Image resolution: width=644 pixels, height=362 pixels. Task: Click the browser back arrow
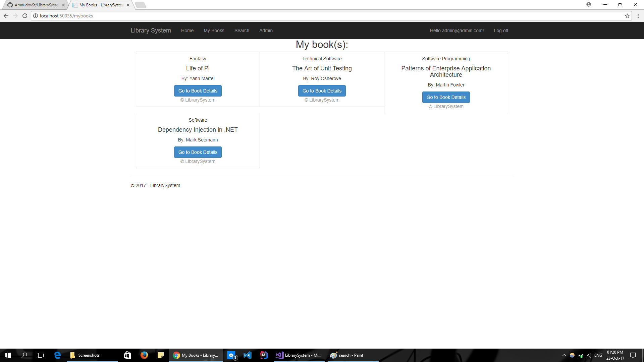[x=6, y=16]
